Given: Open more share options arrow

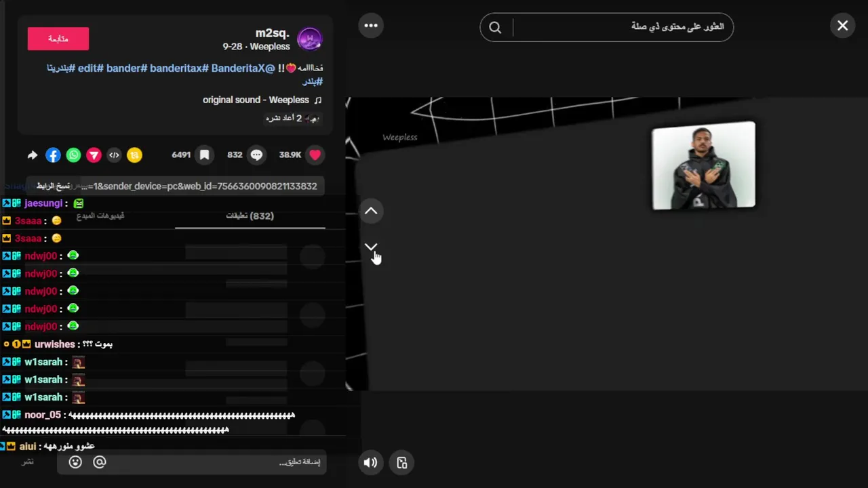Looking at the screenshot, I should [x=32, y=155].
